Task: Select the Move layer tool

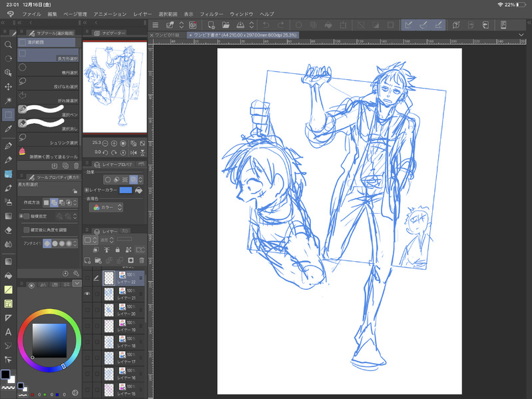Action: pyautogui.click(x=8, y=87)
